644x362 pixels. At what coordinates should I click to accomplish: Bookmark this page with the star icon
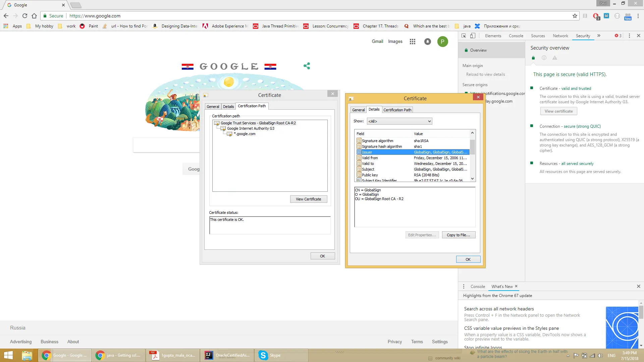[x=575, y=16]
